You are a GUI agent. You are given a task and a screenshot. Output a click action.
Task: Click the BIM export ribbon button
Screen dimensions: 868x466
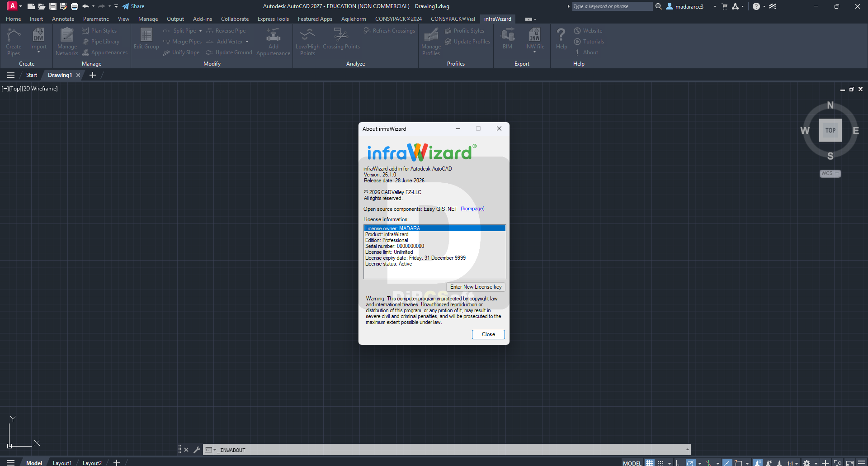[508, 39]
